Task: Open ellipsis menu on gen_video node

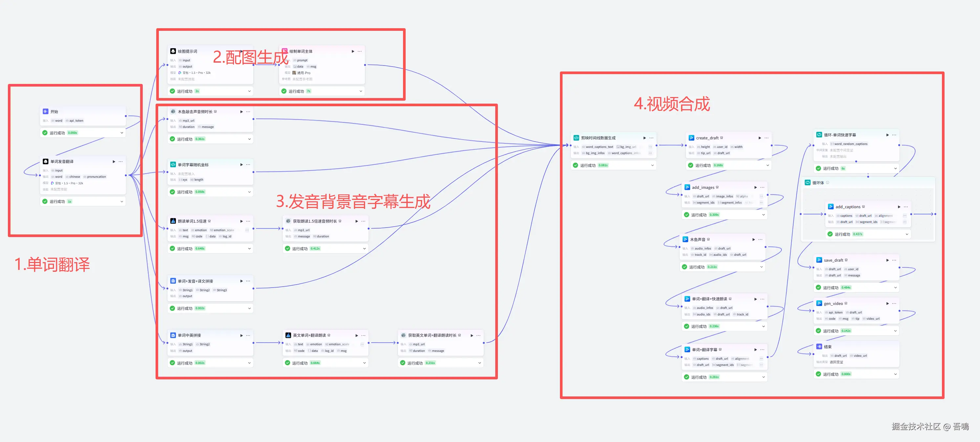Action: [894, 303]
